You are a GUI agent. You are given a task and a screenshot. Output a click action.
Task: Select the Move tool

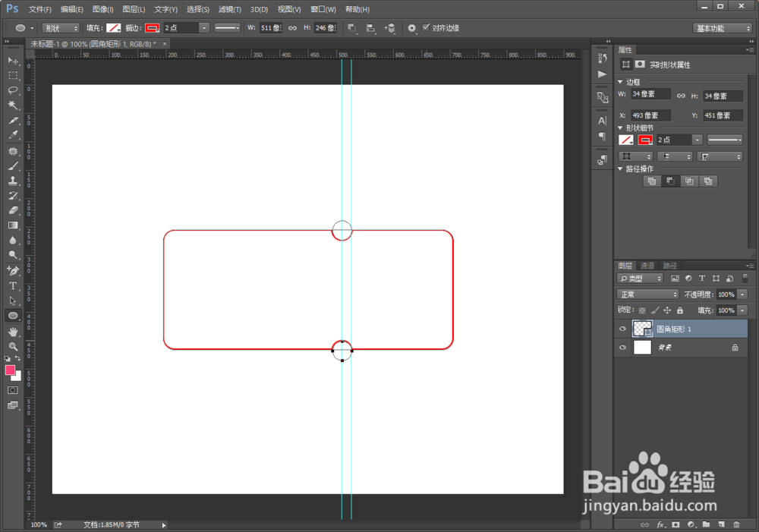pyautogui.click(x=13, y=61)
